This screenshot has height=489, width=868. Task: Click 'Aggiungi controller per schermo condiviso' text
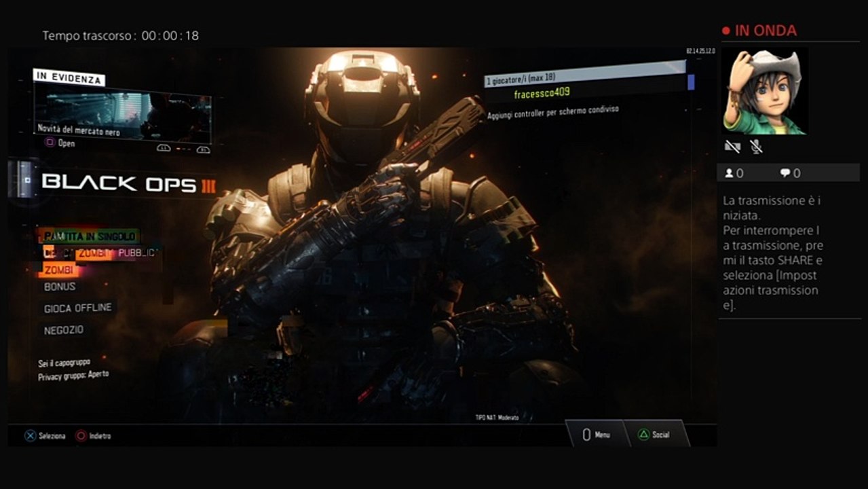pos(553,112)
